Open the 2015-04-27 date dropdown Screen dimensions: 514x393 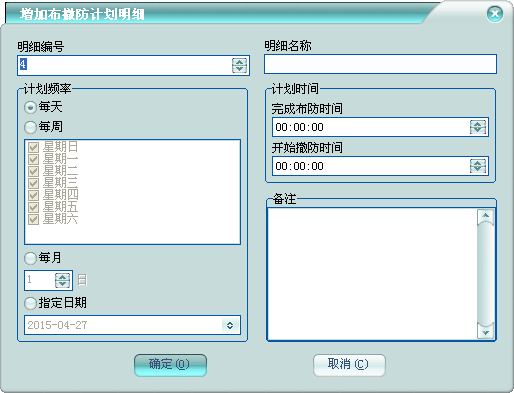[x=230, y=325]
